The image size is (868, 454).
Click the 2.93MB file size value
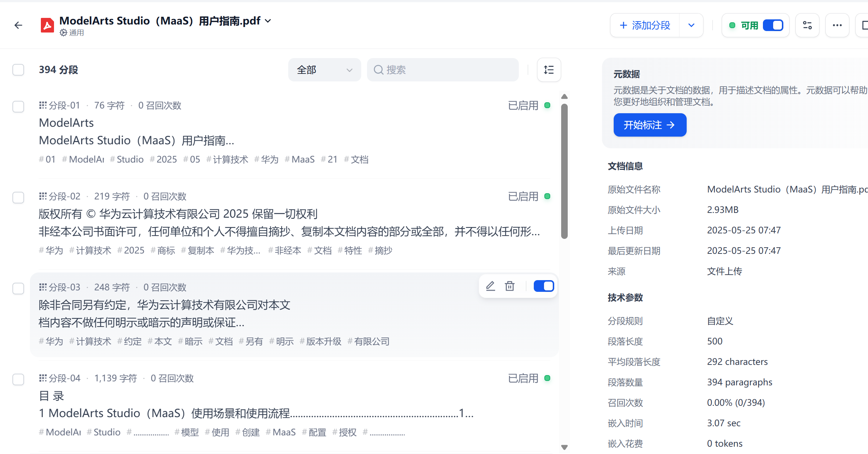(723, 210)
